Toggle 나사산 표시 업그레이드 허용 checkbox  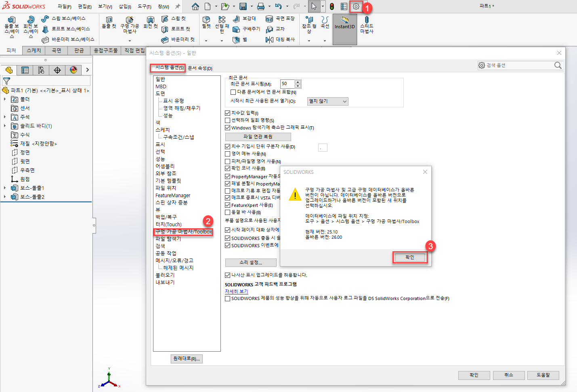(228, 275)
